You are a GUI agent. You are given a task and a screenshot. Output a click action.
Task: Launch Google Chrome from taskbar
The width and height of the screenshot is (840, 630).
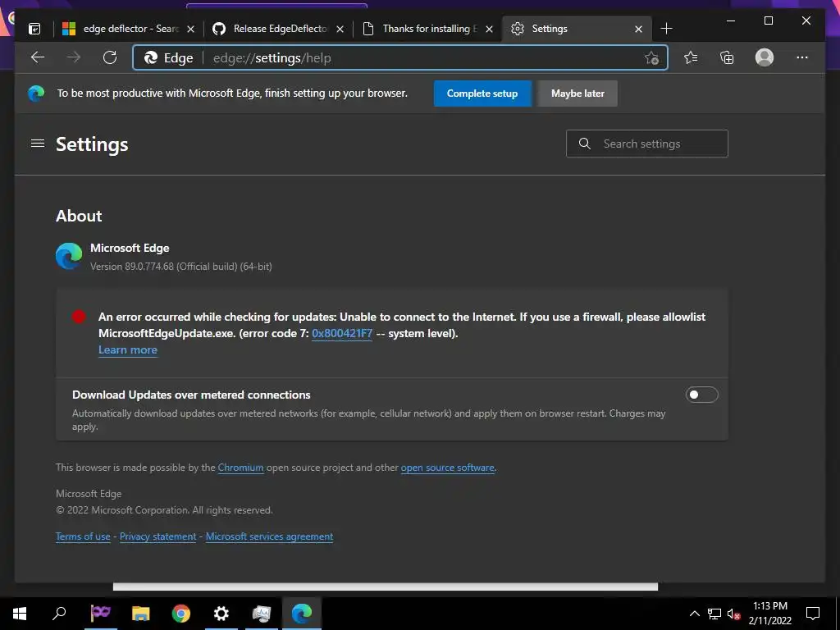(181, 614)
